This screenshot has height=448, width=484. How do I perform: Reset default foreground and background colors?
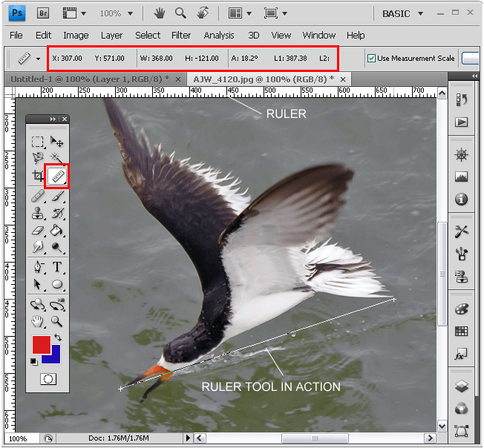point(34,362)
